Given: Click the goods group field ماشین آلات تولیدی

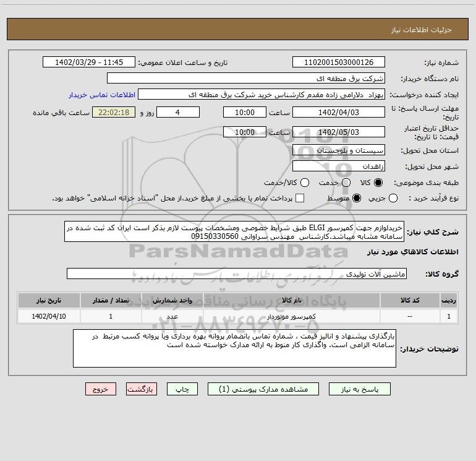Looking at the screenshot, I should tap(237, 274).
